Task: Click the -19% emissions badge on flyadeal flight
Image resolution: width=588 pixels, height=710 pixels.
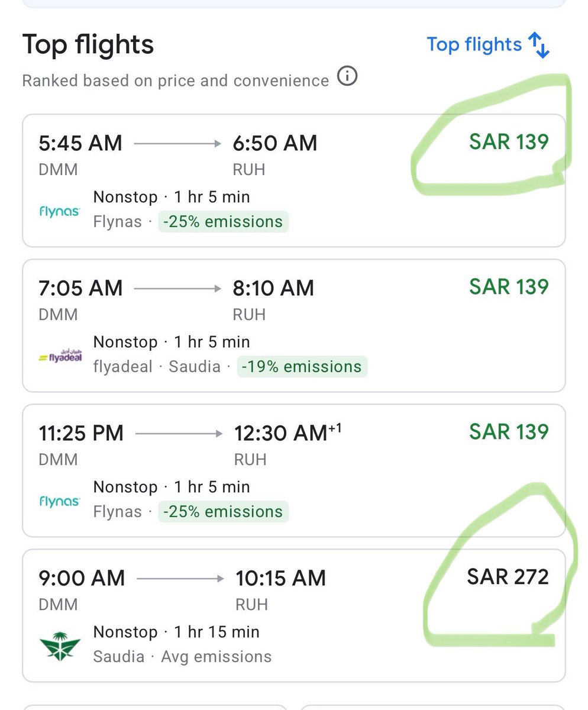Action: click(x=302, y=367)
